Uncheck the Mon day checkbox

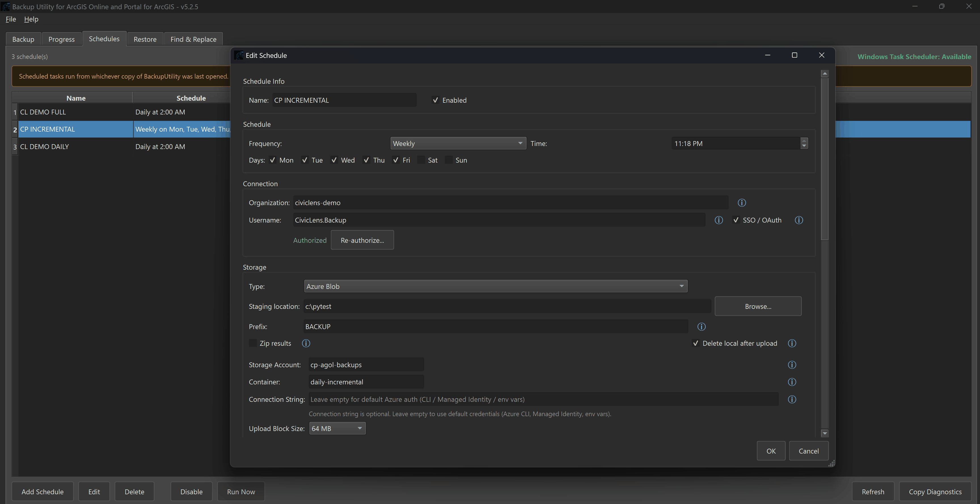pos(273,160)
